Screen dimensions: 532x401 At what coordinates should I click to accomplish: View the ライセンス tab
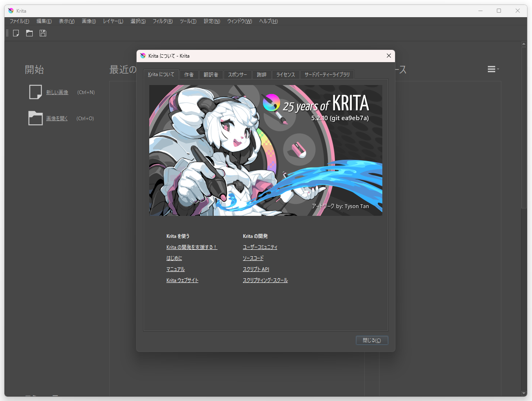[285, 74]
